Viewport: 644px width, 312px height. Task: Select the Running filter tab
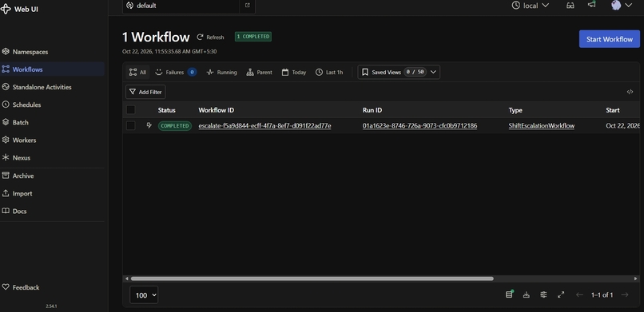coord(221,72)
